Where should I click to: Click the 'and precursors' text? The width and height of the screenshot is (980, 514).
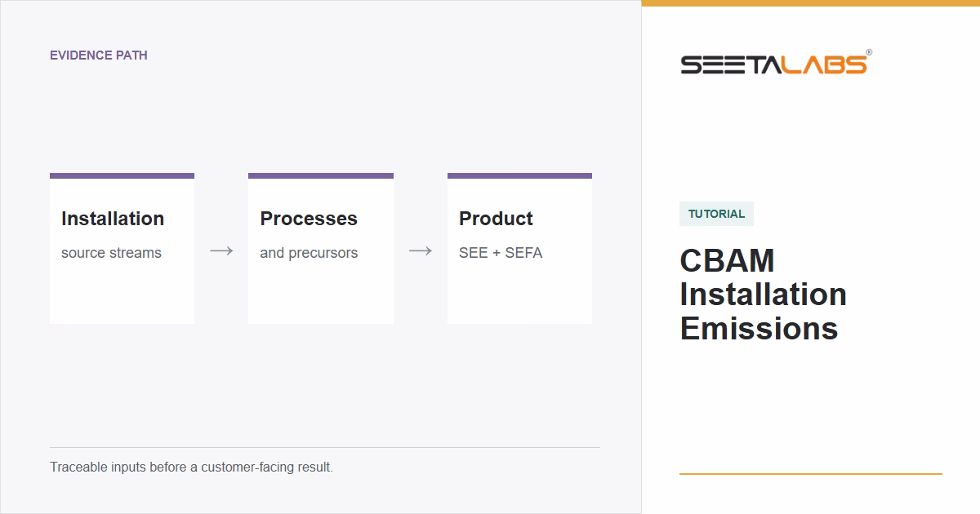pyautogui.click(x=309, y=253)
